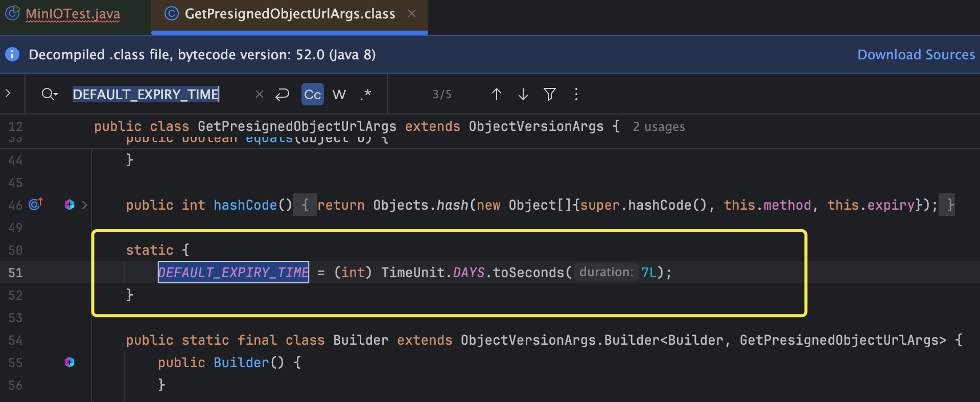
Task: Open the search filter options
Action: click(549, 94)
